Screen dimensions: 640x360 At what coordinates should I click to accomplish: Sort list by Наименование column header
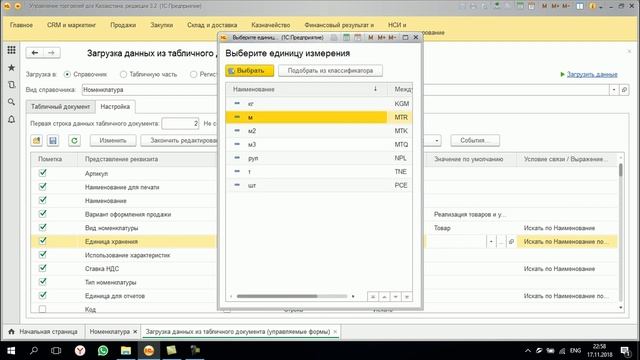[x=306, y=89]
